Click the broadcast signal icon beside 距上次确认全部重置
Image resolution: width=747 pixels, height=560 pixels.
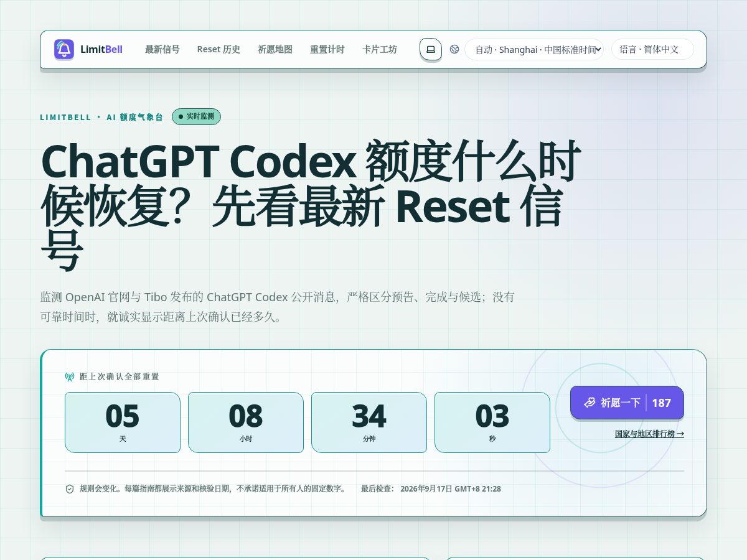tap(70, 376)
